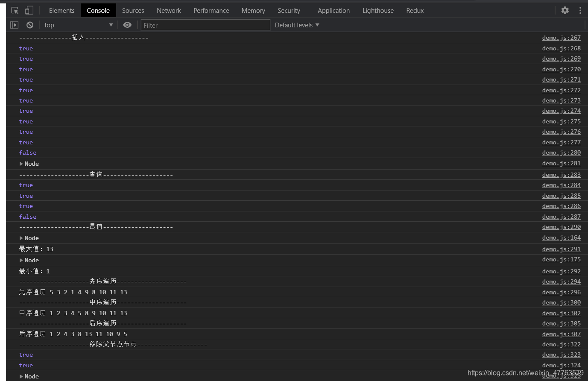Open source link demo.js:267
588x381 pixels.
point(561,38)
